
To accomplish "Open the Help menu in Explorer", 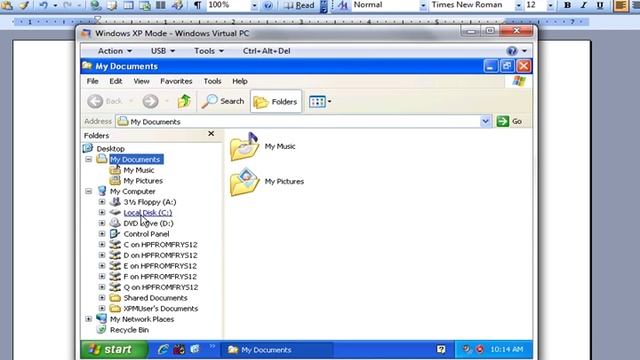I will point(240,81).
